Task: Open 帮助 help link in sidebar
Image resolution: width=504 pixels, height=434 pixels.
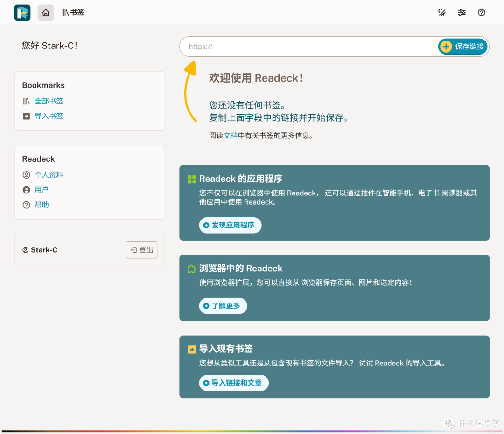Action: 42,205
